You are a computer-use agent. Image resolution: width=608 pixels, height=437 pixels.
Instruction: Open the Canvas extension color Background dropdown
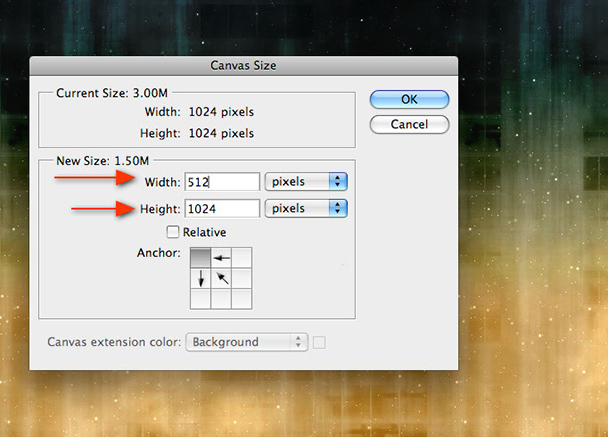247,342
